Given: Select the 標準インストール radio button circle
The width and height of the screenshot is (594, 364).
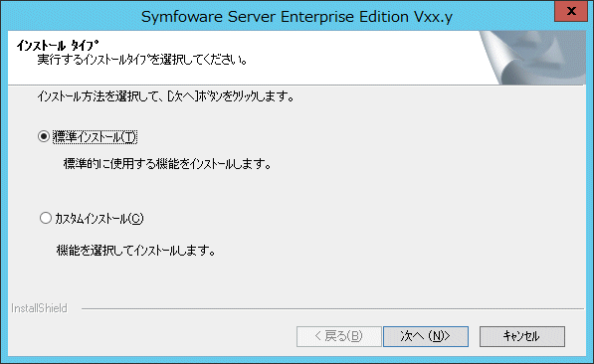Looking at the screenshot, I should tap(44, 136).
